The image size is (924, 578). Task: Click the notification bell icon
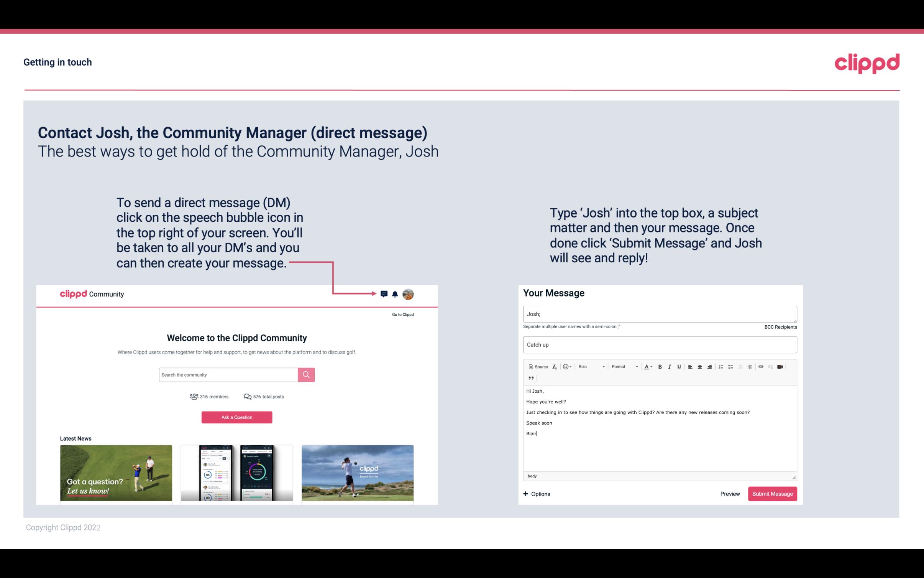tap(395, 294)
